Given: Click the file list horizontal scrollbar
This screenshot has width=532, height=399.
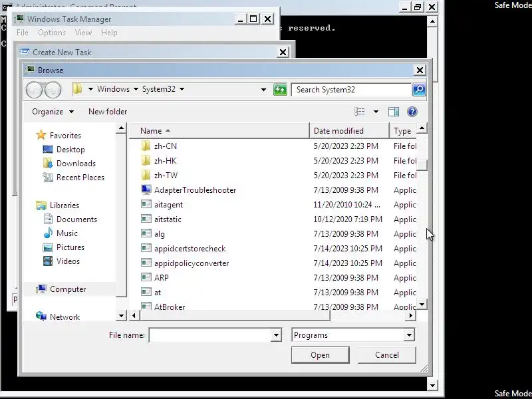Looking at the screenshot, I should (235, 316).
